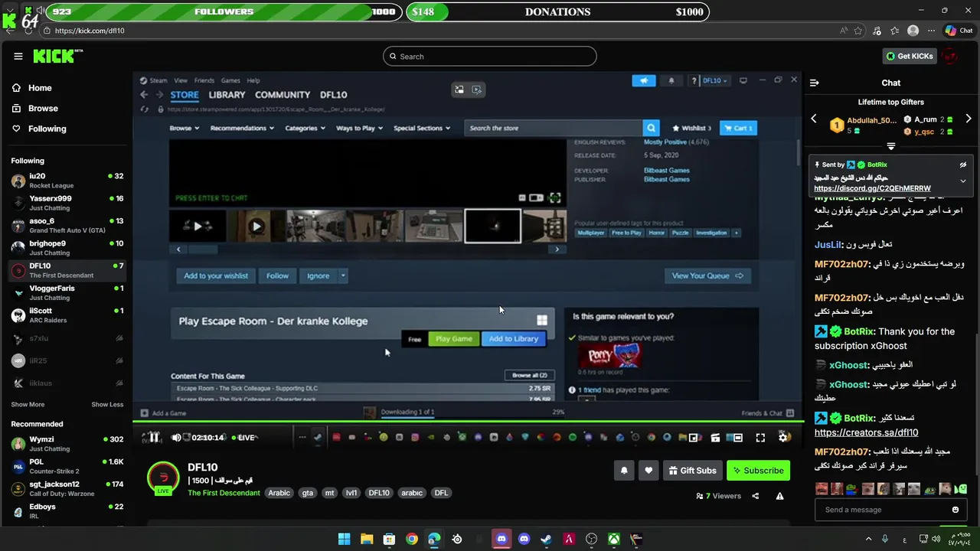Open brighope9 channel in sidebar
This screenshot has height=551, width=980.
click(x=67, y=247)
